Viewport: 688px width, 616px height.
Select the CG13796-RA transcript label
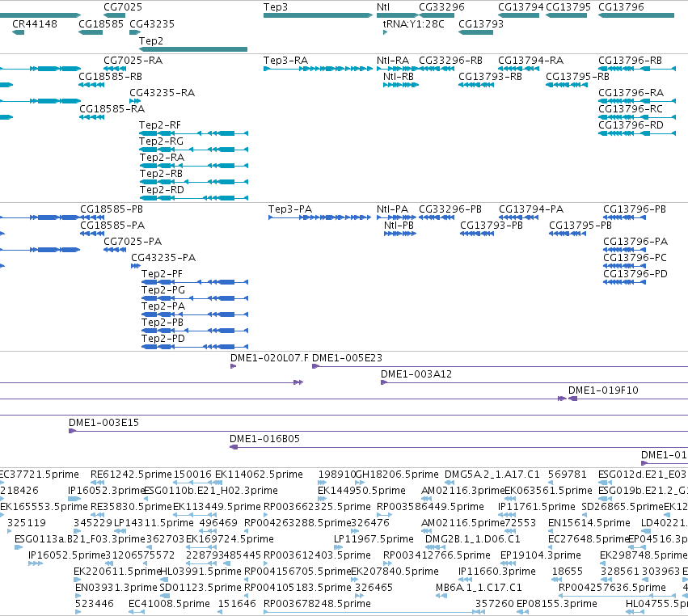[x=631, y=93]
